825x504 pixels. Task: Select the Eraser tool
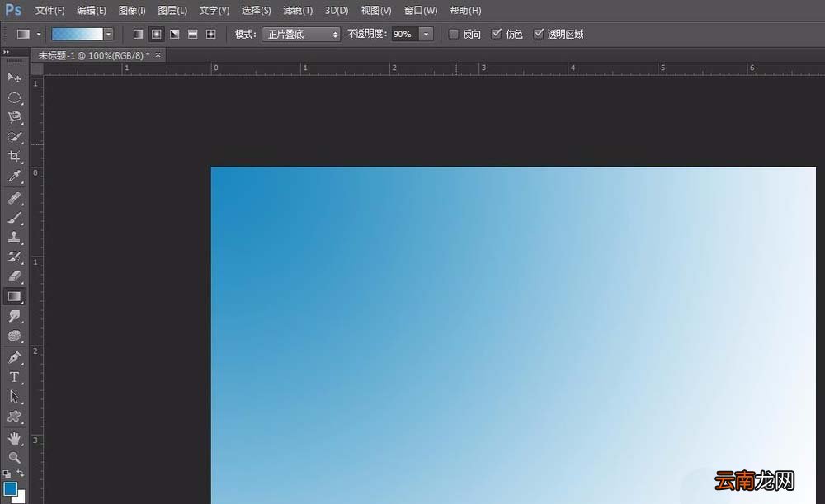14,276
